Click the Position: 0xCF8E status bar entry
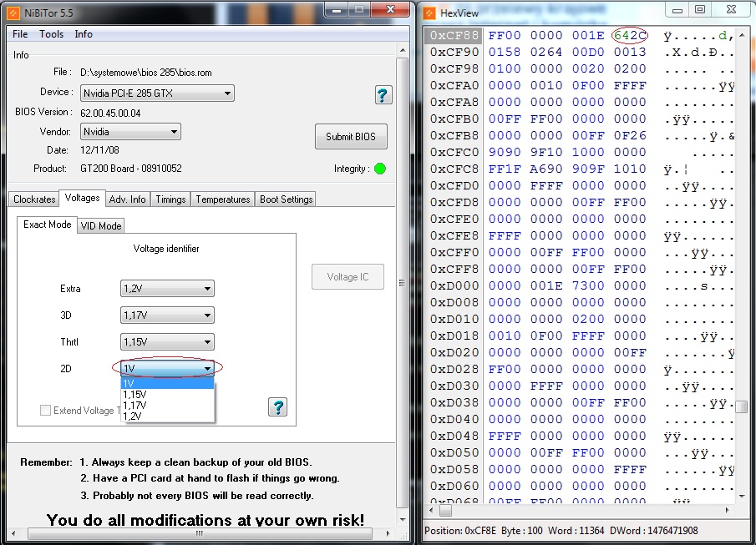Viewport: 756px width, 545px height. [460, 531]
